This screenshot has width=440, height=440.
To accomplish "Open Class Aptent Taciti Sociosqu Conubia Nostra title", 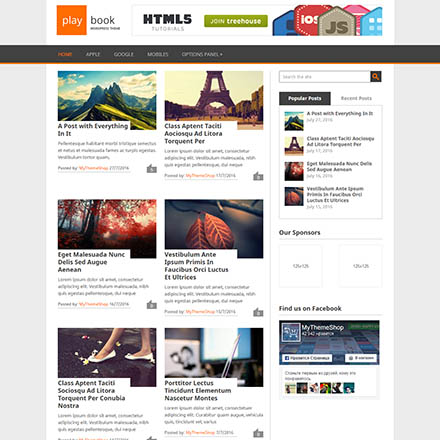I will pos(91,394).
